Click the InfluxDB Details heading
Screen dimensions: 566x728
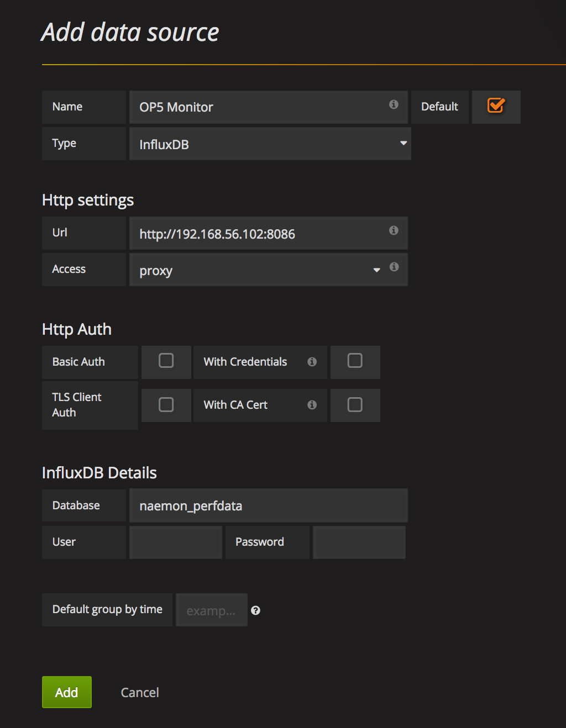point(99,473)
